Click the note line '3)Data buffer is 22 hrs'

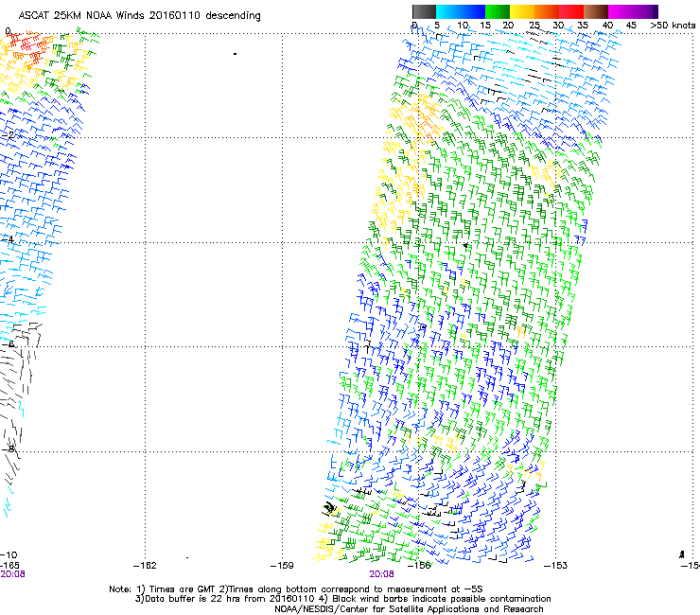pos(342,599)
